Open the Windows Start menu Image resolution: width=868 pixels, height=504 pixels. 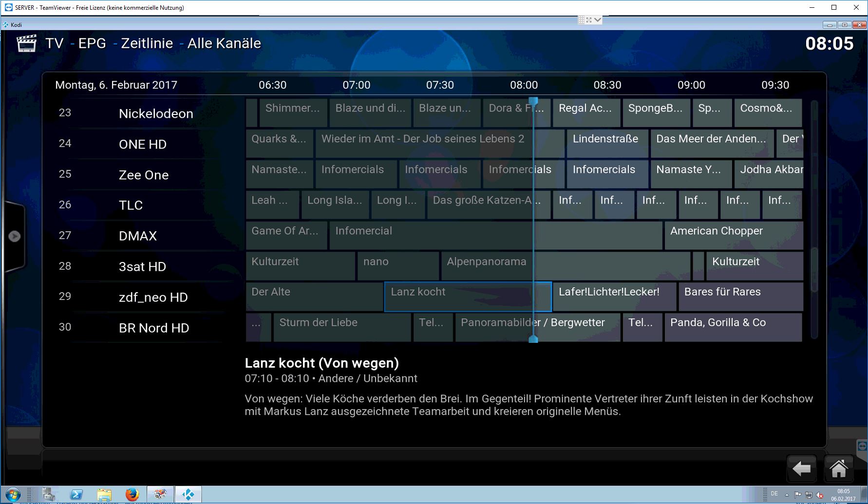13,495
